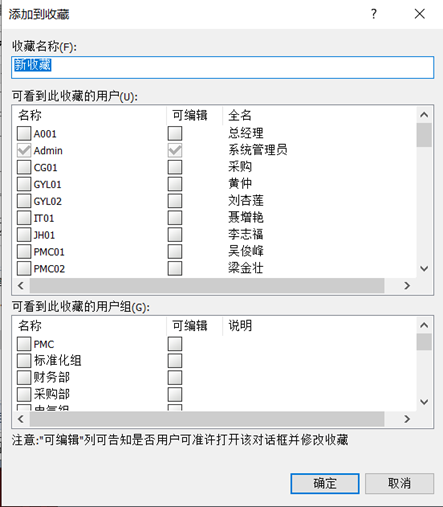Screen dimensions: 443x507
Task: Check the 财务部 group checkbox
Action: pos(24,378)
